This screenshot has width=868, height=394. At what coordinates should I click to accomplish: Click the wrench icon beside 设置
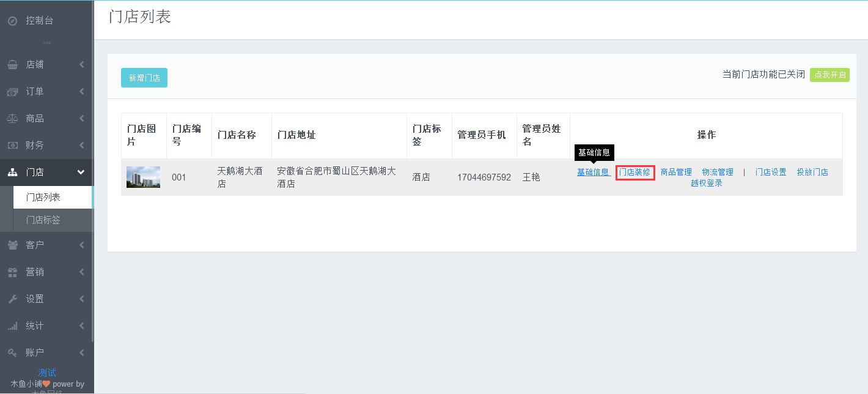click(12, 299)
